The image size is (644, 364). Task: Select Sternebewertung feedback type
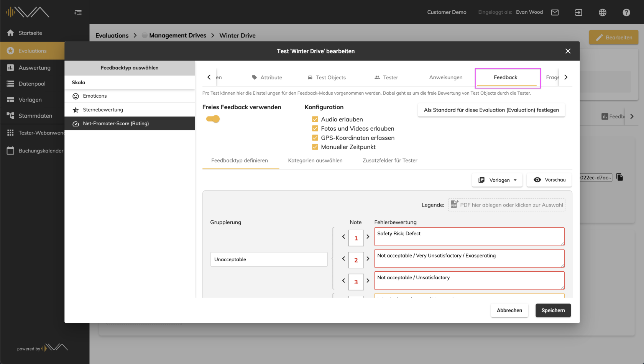pos(130,110)
